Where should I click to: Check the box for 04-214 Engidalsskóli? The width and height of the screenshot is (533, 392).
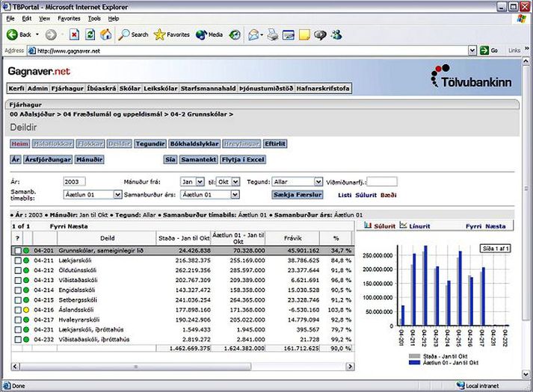pos(18,290)
